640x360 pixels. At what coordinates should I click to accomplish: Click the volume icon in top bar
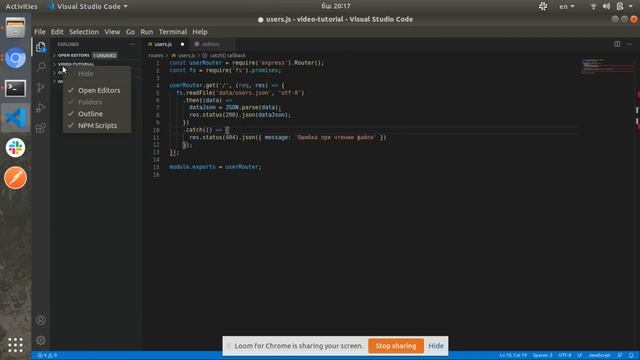pyautogui.click(x=607, y=6)
